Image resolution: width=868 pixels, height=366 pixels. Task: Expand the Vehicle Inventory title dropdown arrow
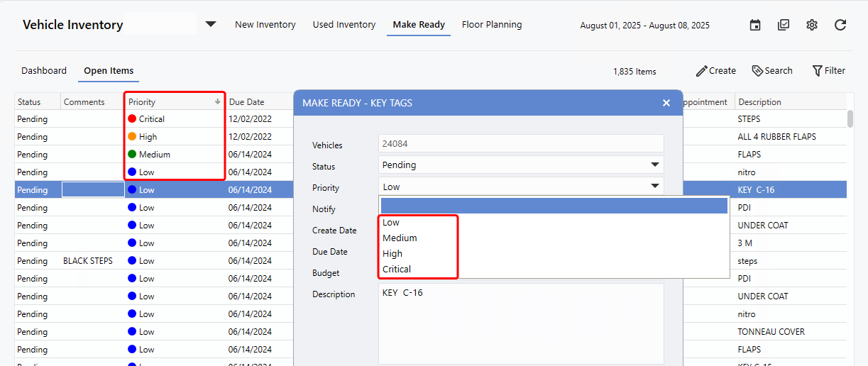[x=211, y=24]
